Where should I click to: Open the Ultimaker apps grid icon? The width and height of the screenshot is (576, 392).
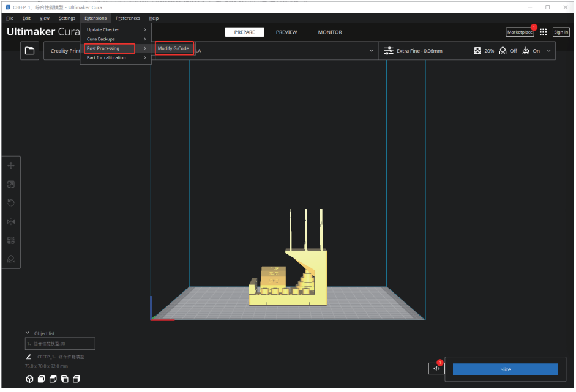[x=543, y=32]
